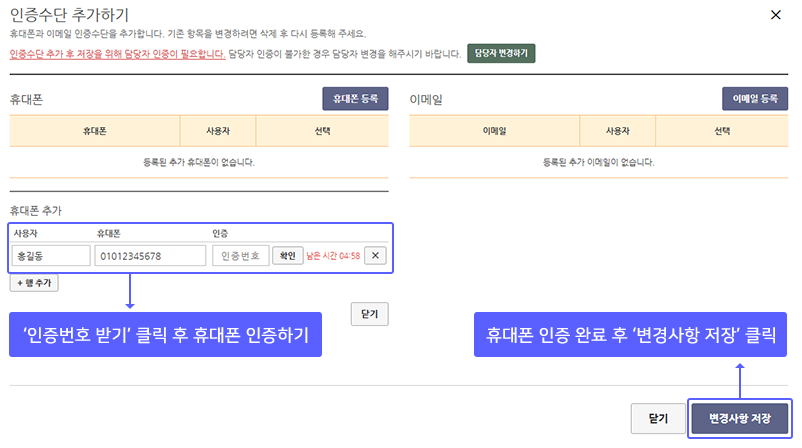Click the blue '인증번호 받기' instruction banner
802x448 pixels.
pyautogui.click(x=165, y=334)
